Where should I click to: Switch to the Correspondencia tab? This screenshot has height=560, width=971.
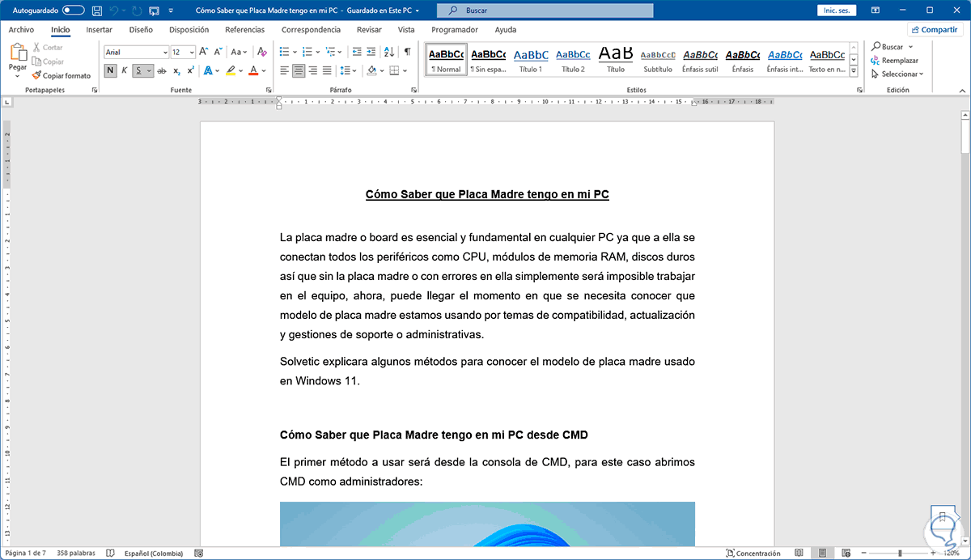click(x=311, y=30)
